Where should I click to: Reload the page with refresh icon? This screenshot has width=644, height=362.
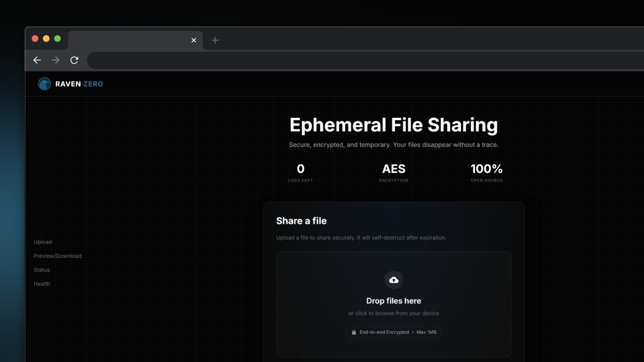pos(74,60)
